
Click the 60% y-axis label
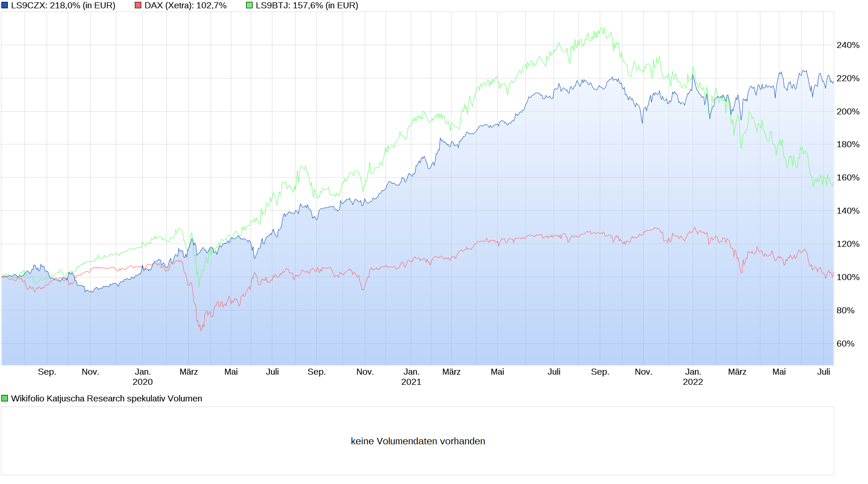coord(845,344)
